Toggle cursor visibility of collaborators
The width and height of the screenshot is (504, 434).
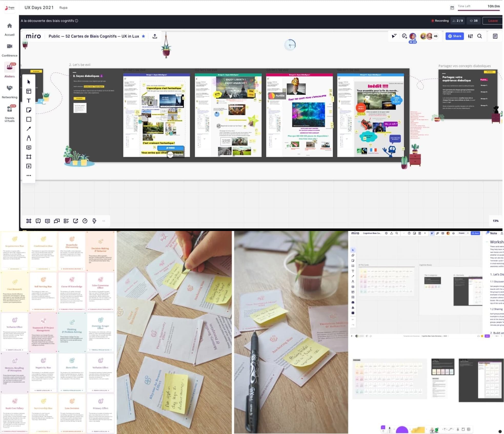click(x=394, y=36)
